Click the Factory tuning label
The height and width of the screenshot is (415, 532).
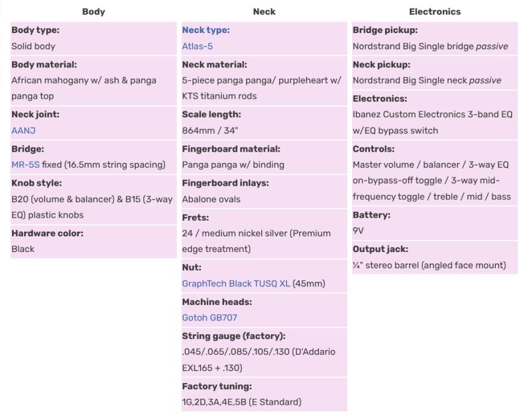[217, 386]
